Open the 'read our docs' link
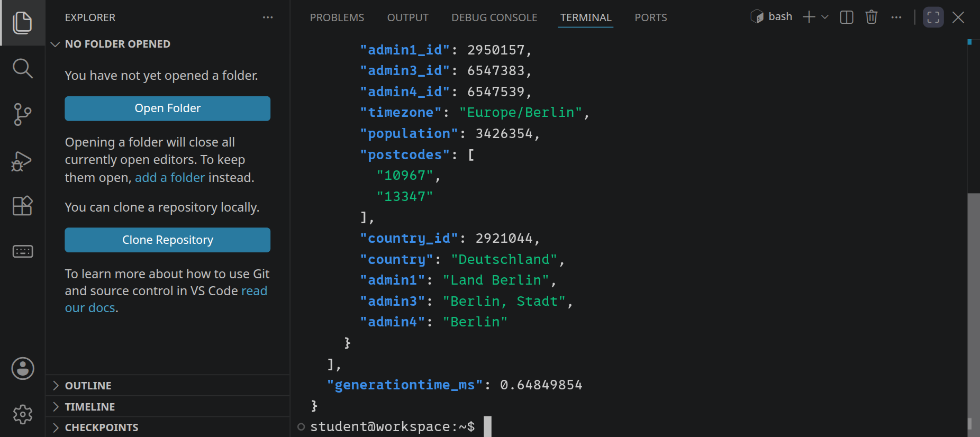 166,299
